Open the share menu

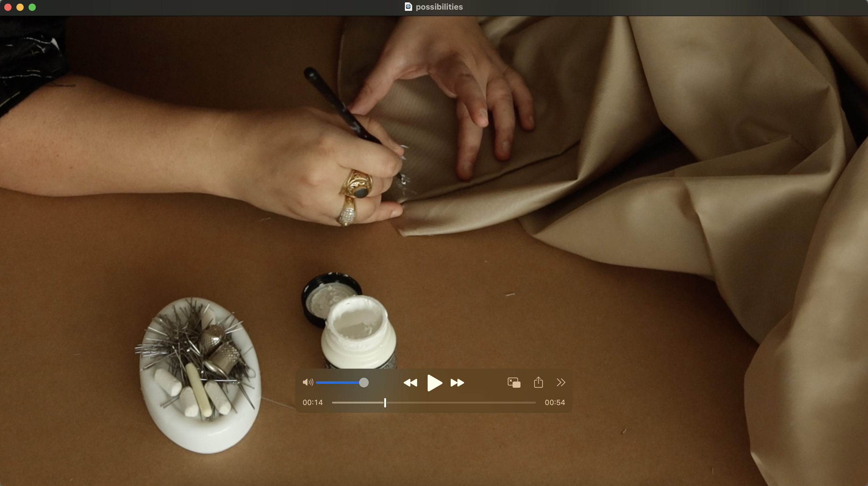pos(538,382)
